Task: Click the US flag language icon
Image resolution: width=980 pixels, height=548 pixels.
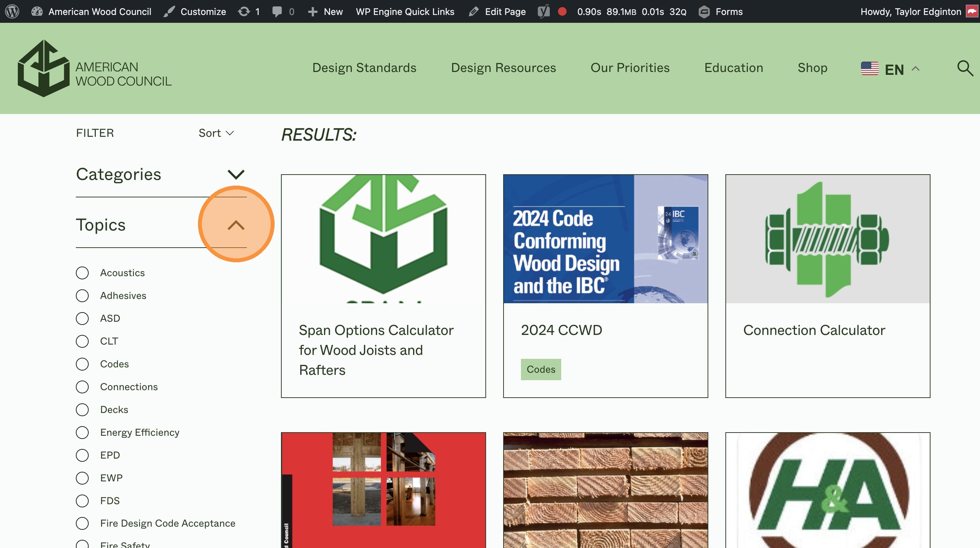Action: coord(870,69)
